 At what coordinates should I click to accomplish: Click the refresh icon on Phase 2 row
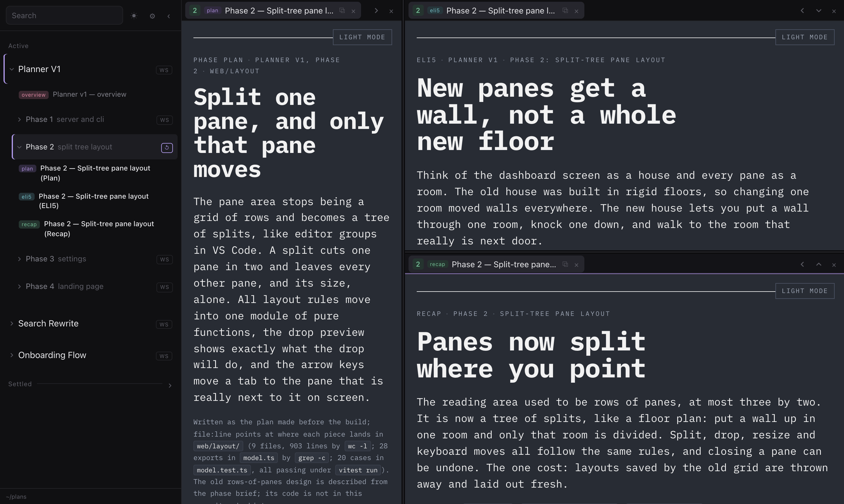[167, 148]
